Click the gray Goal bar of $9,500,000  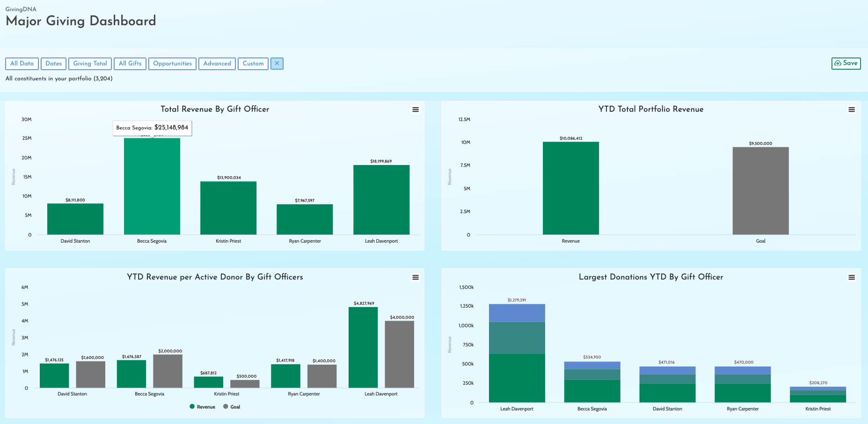click(x=760, y=191)
